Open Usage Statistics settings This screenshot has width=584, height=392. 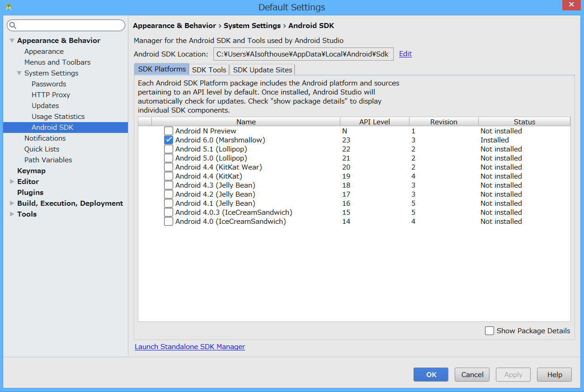pos(58,117)
